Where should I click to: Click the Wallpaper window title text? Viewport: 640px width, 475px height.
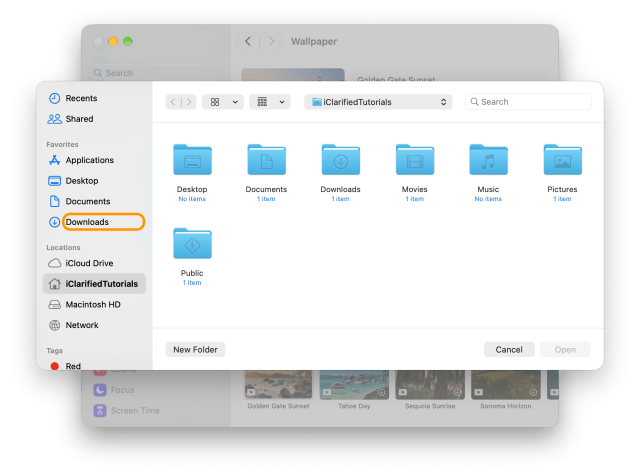[314, 41]
